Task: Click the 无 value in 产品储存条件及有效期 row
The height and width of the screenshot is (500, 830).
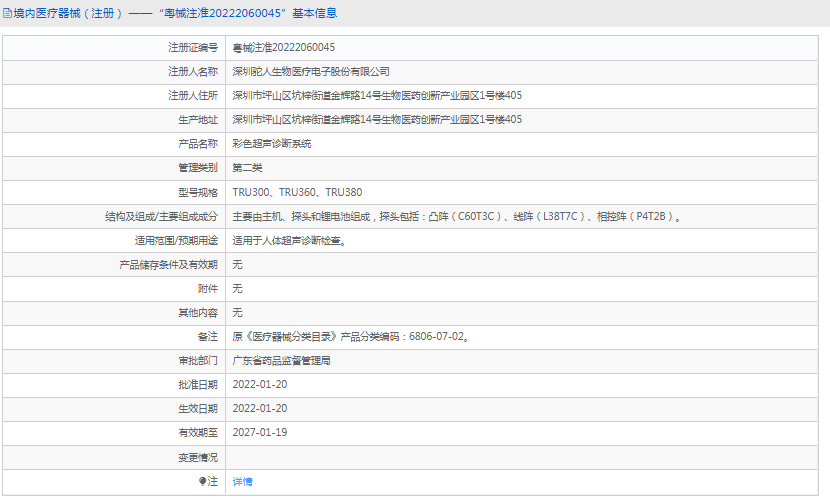Action: 237,265
